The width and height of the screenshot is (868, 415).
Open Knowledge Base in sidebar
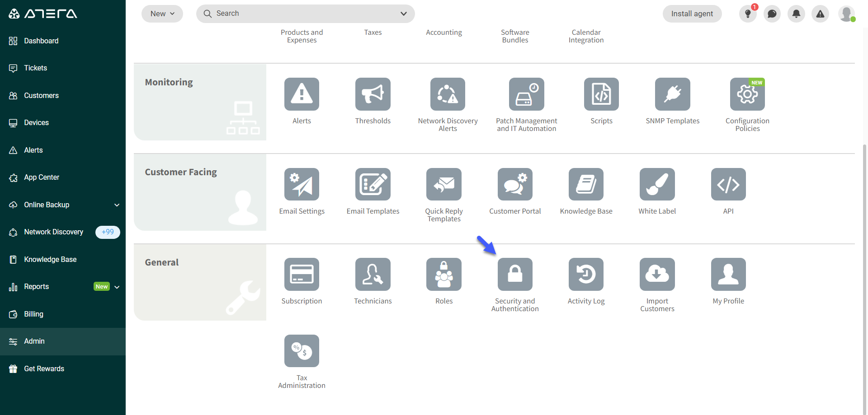coord(63,259)
